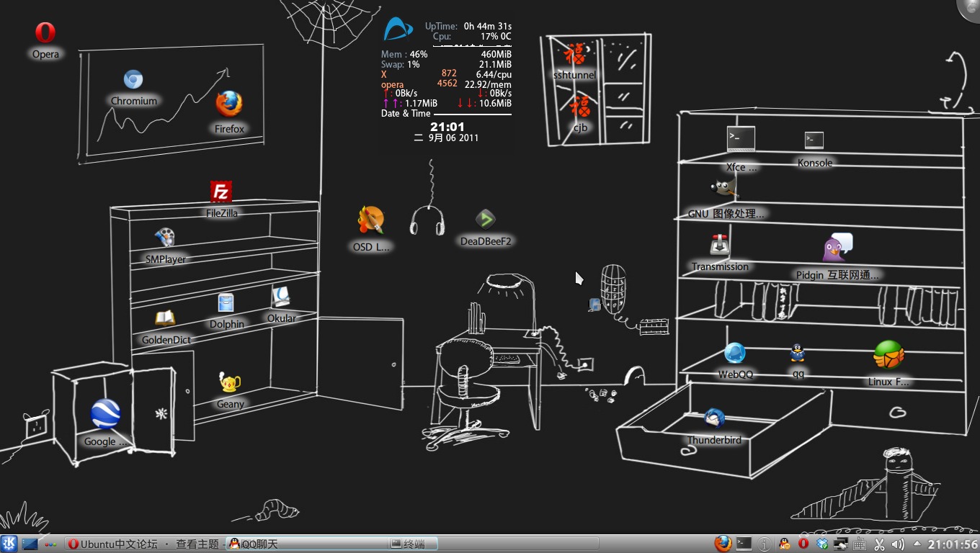
Task: Click the UpTime 0h 44m 31s reading
Action: tap(468, 26)
